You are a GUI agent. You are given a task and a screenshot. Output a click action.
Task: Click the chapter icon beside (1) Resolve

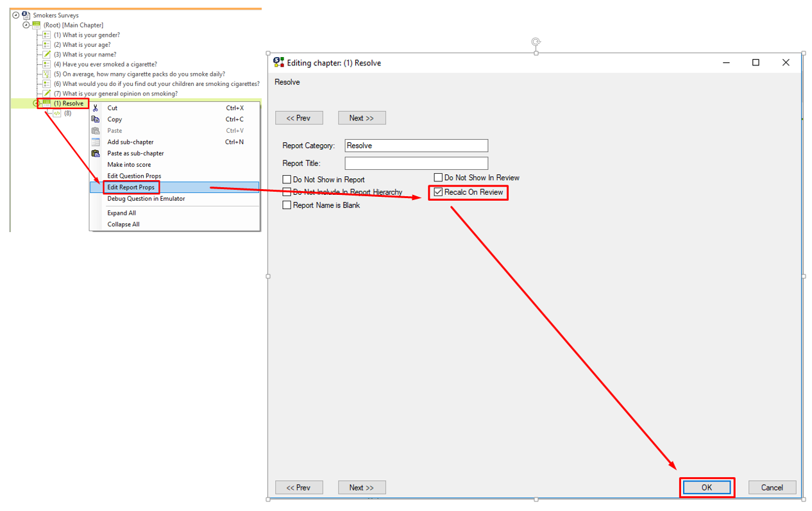[x=47, y=103]
